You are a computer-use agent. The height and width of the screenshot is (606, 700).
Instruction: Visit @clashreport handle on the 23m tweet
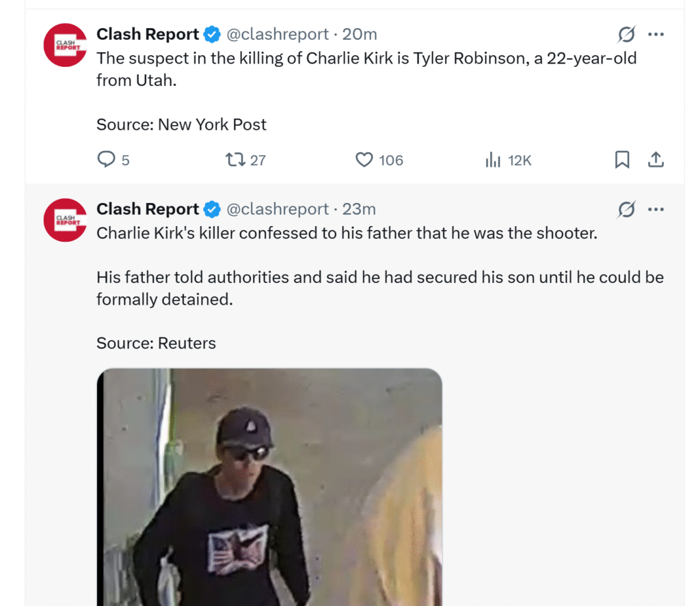point(277,209)
